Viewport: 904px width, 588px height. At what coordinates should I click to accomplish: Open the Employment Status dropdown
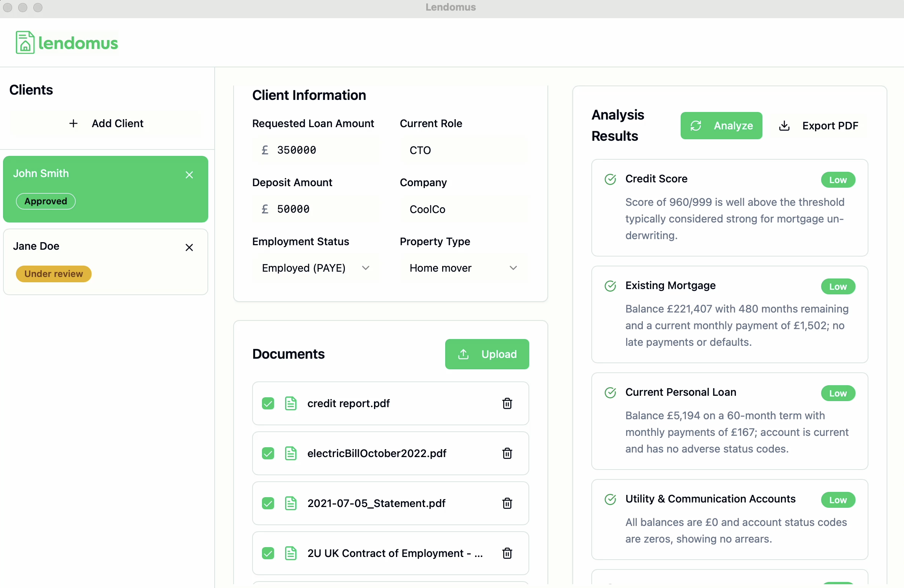pos(315,268)
